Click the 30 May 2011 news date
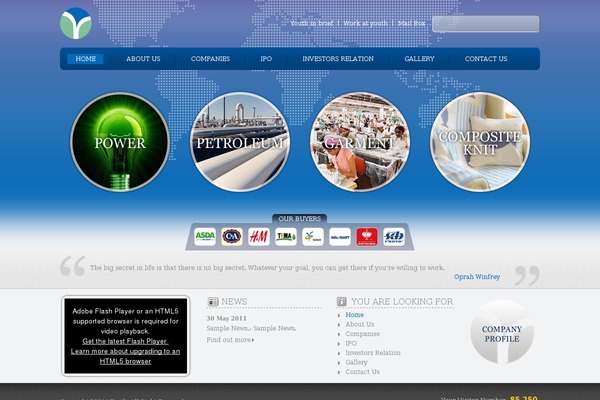 [x=227, y=318]
